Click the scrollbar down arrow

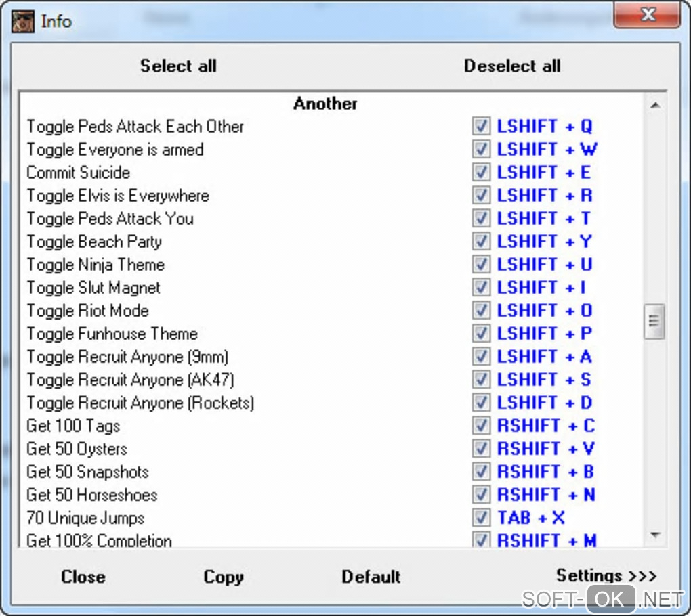(655, 535)
